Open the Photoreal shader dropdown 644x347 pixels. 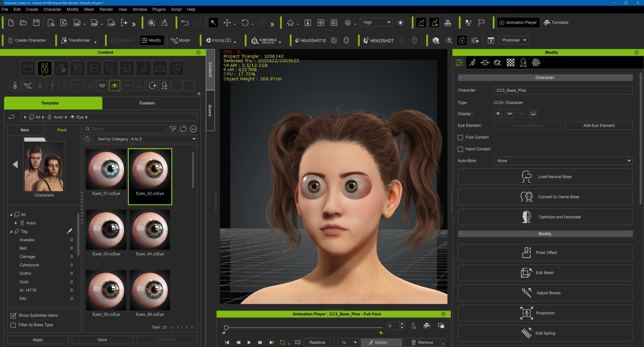click(x=514, y=40)
